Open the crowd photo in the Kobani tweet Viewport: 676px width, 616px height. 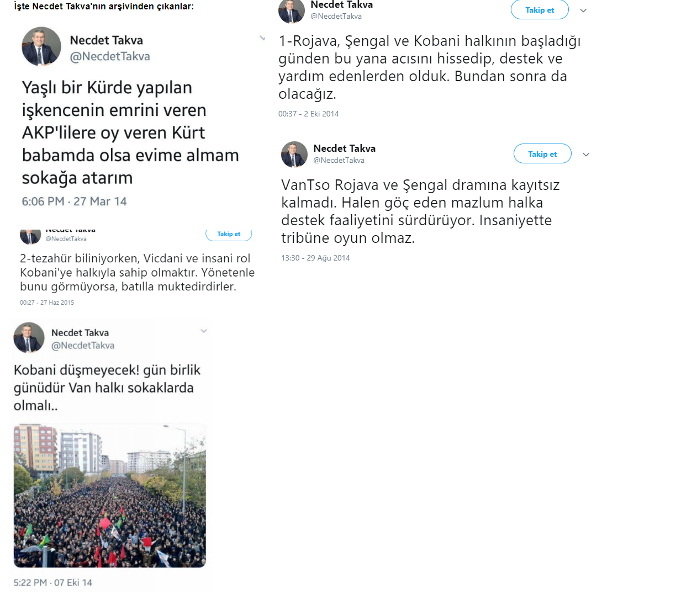tap(110, 496)
